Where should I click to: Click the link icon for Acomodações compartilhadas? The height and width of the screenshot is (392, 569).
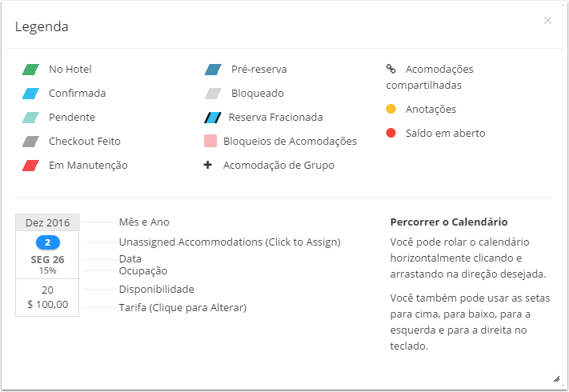(x=391, y=69)
